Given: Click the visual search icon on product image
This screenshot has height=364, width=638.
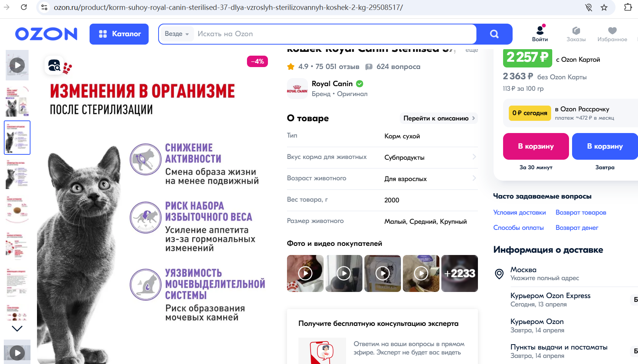Looking at the screenshot, I should coord(54,66).
